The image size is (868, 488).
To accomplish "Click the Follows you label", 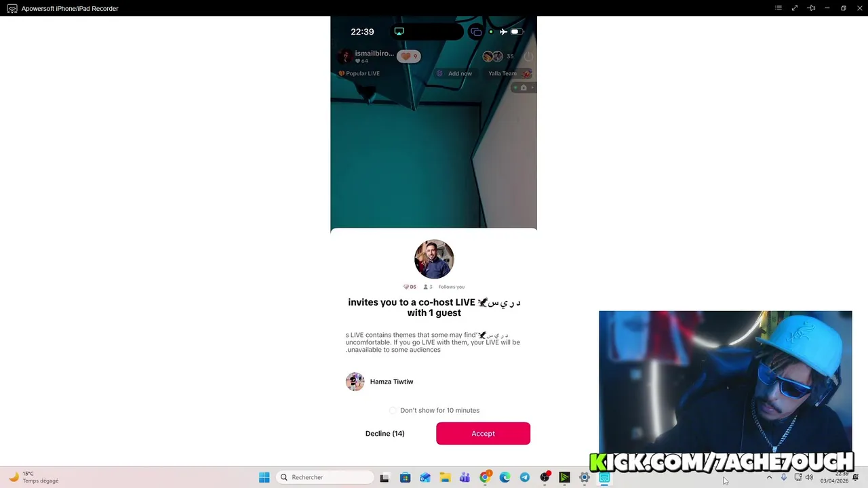I will (x=451, y=287).
